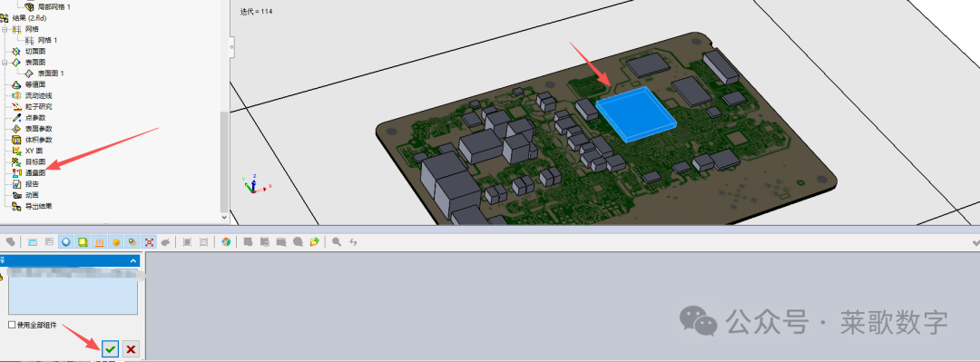
Task: Click the second grey square frame icon
Action: (204, 241)
